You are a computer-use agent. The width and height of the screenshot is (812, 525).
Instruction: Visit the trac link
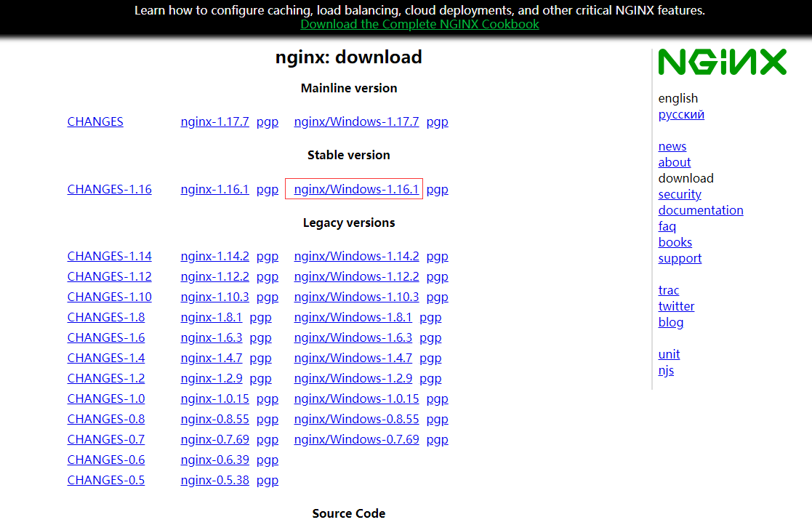[669, 290]
